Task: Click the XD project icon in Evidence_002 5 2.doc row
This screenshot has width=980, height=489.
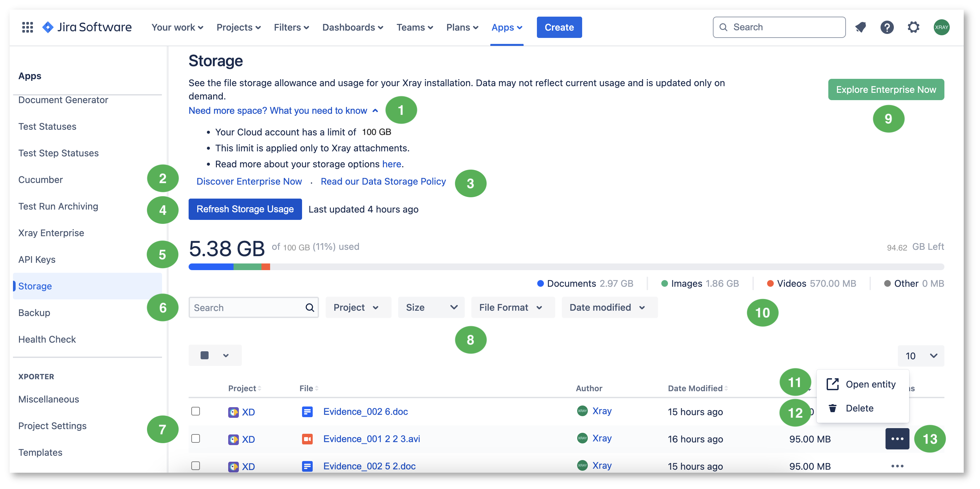Action: [233, 467]
